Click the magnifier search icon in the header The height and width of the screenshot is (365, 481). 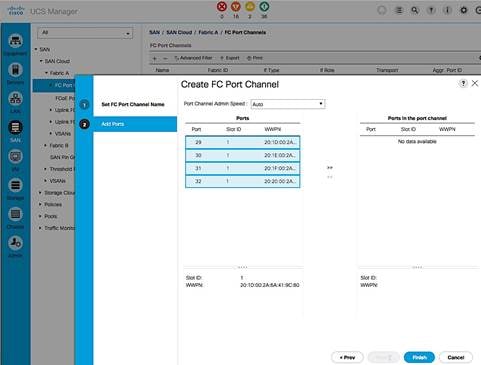coord(415,10)
